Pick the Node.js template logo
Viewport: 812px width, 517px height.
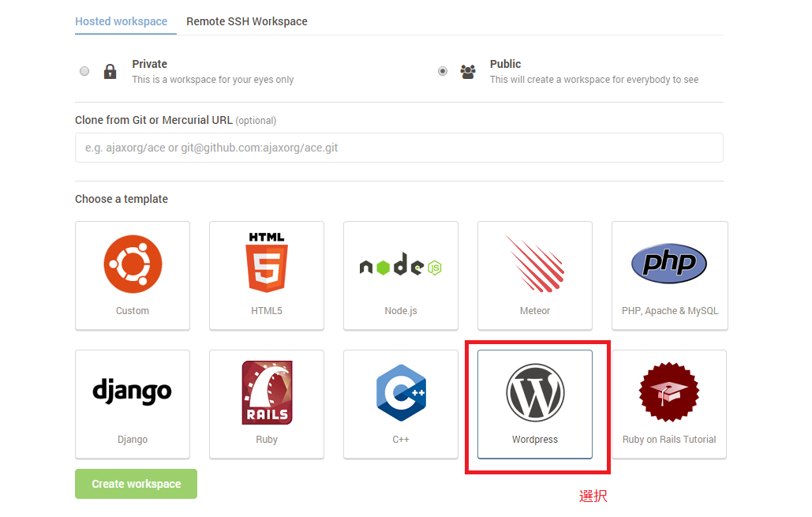pyautogui.click(x=401, y=266)
